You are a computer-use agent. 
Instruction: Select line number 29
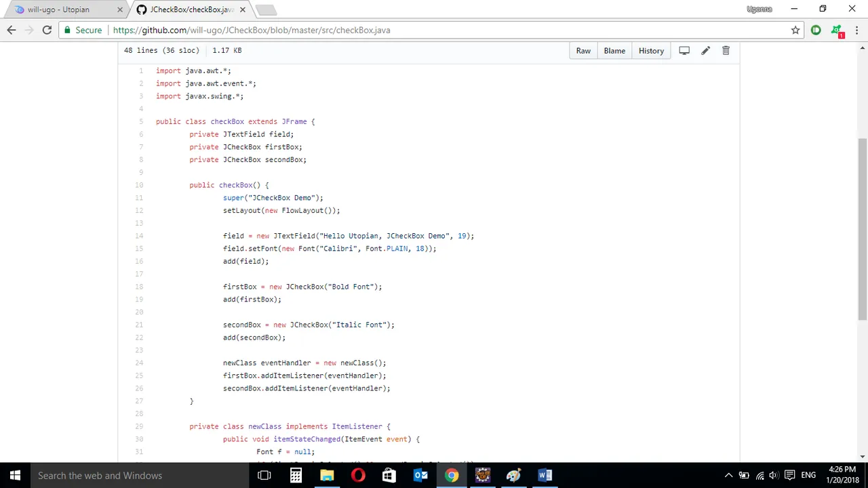pos(139,426)
